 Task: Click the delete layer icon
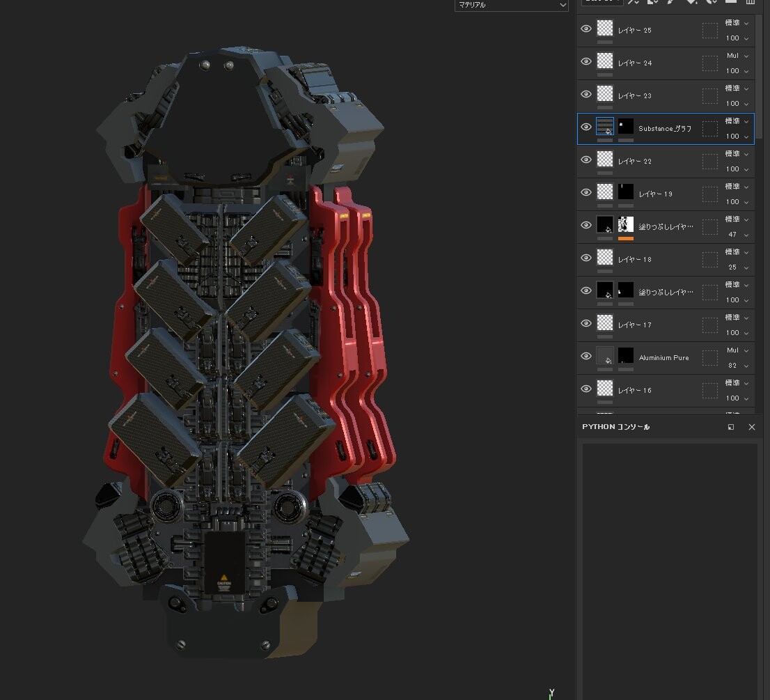pos(732,3)
